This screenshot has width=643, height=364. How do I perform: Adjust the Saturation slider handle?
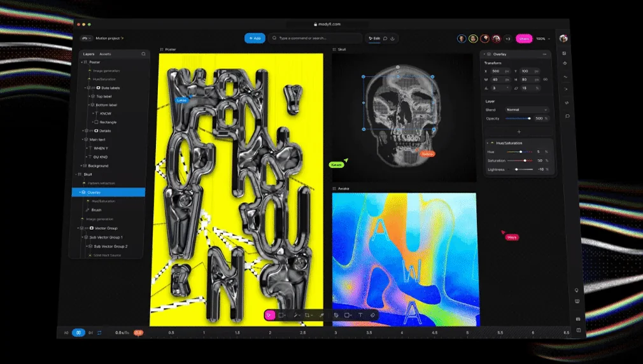[x=525, y=160]
